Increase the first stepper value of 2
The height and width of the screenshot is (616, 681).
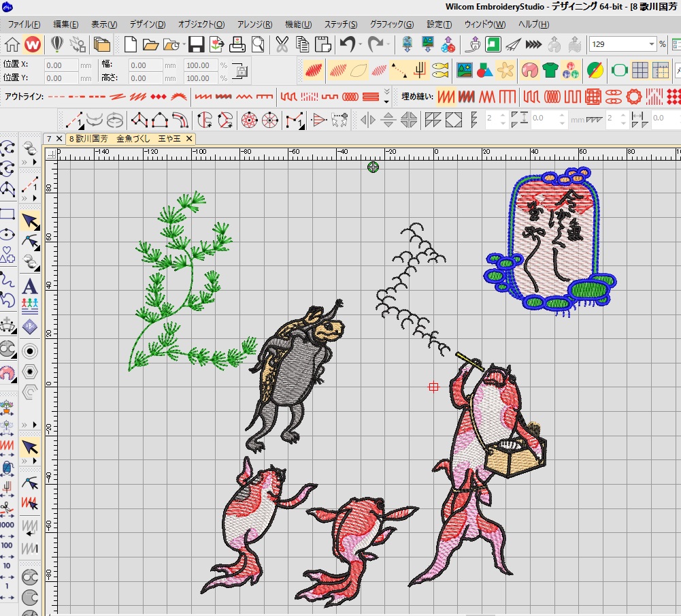[503, 116]
